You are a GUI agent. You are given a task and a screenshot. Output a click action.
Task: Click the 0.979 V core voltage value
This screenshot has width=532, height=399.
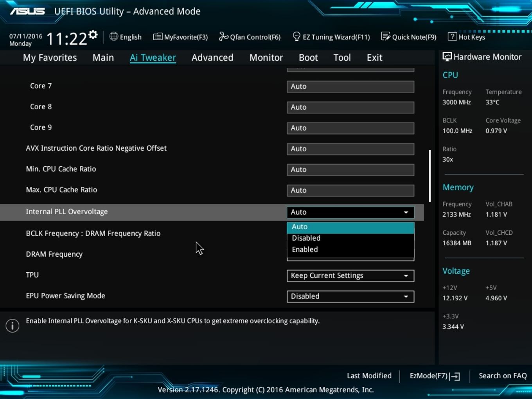496,131
